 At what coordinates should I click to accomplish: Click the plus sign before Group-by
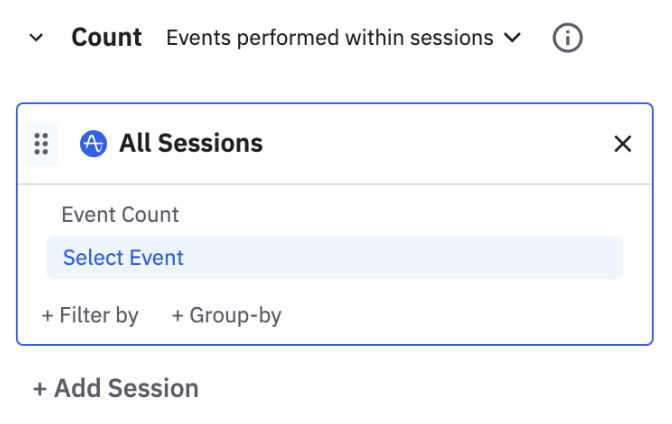[177, 315]
